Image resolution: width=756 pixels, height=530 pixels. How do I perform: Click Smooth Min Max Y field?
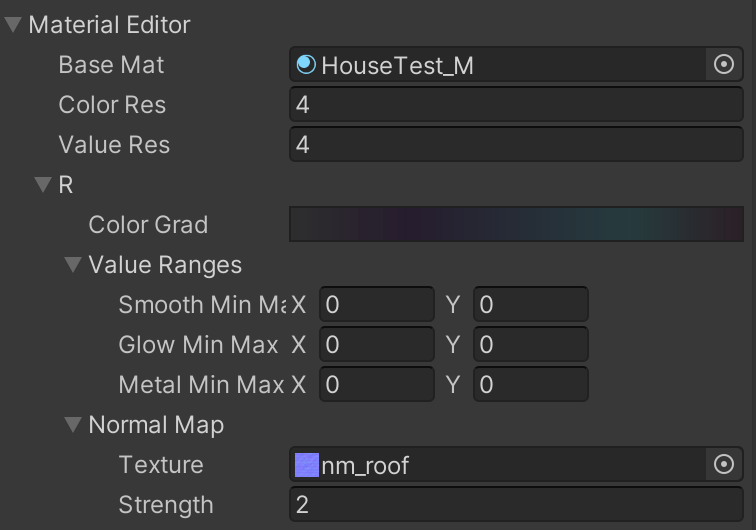point(530,305)
